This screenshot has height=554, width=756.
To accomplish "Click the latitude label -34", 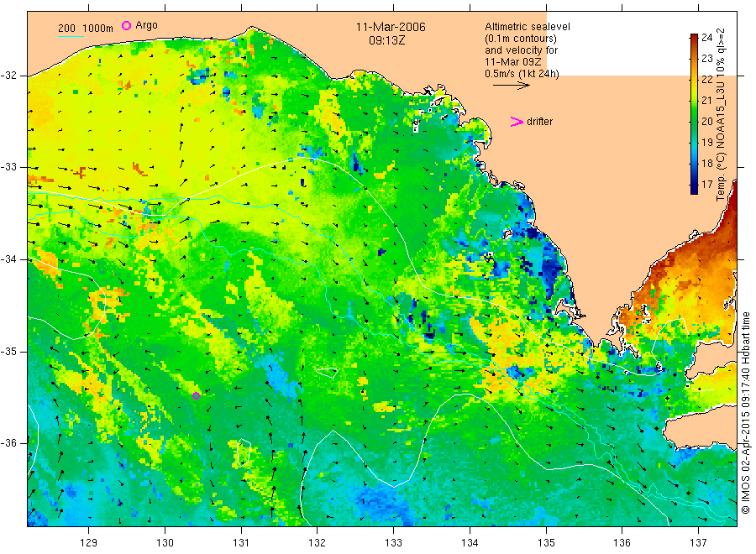I will tap(8, 259).
